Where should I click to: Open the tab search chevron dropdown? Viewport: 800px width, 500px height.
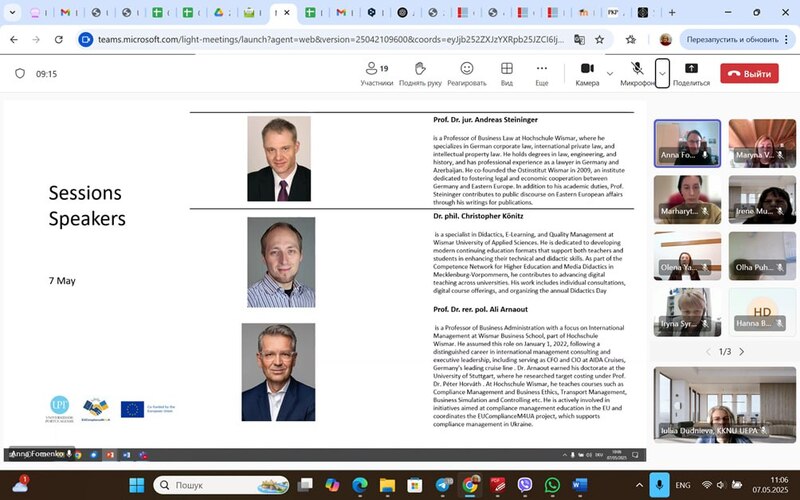point(12,12)
